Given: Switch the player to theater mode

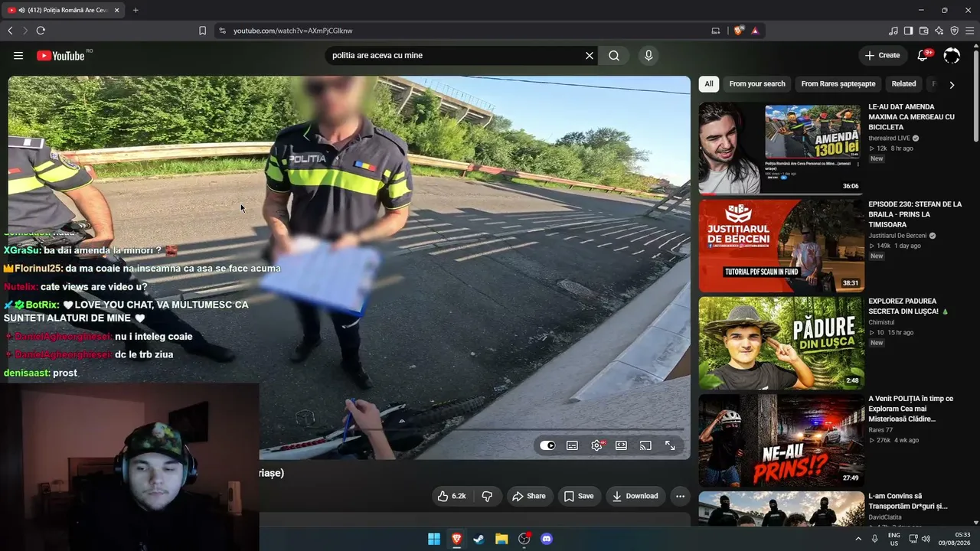Looking at the screenshot, I should [x=621, y=445].
